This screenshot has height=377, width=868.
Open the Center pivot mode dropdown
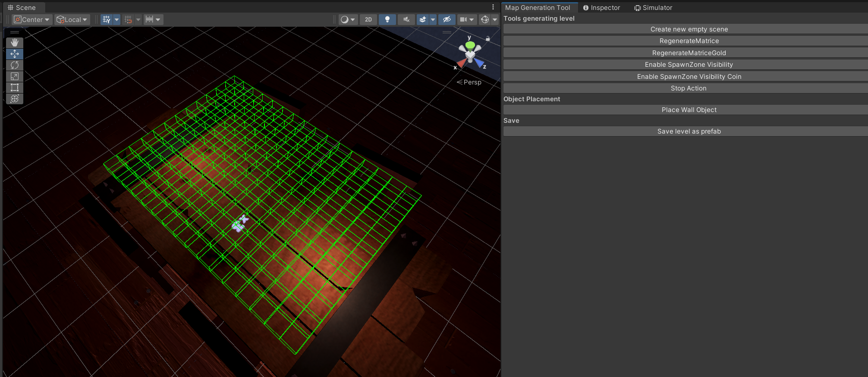pyautogui.click(x=32, y=19)
